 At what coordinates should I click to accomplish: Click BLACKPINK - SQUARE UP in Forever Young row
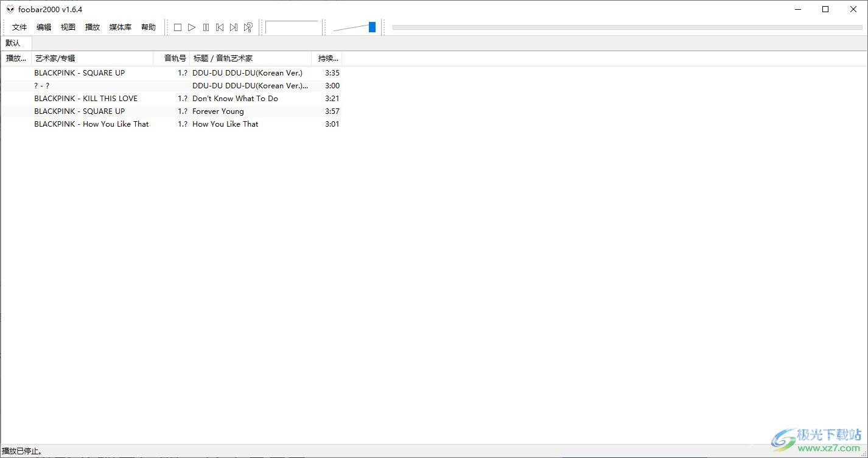pyautogui.click(x=79, y=111)
